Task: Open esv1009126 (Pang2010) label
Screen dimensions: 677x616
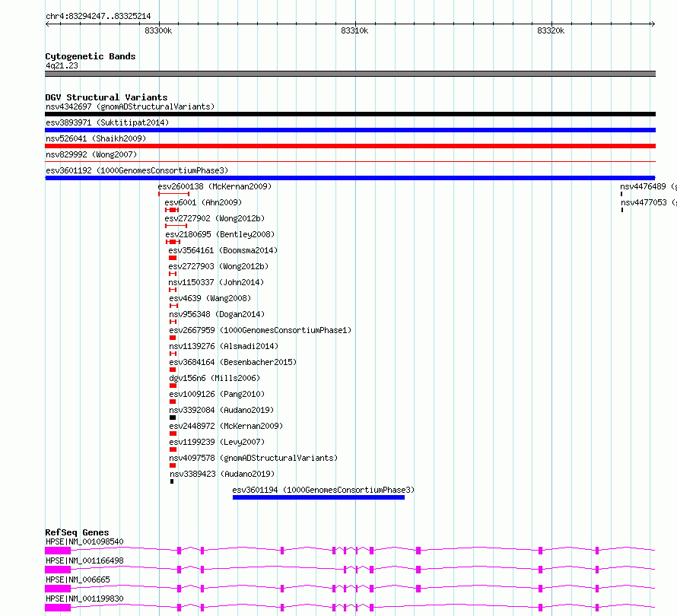Action: [217, 394]
